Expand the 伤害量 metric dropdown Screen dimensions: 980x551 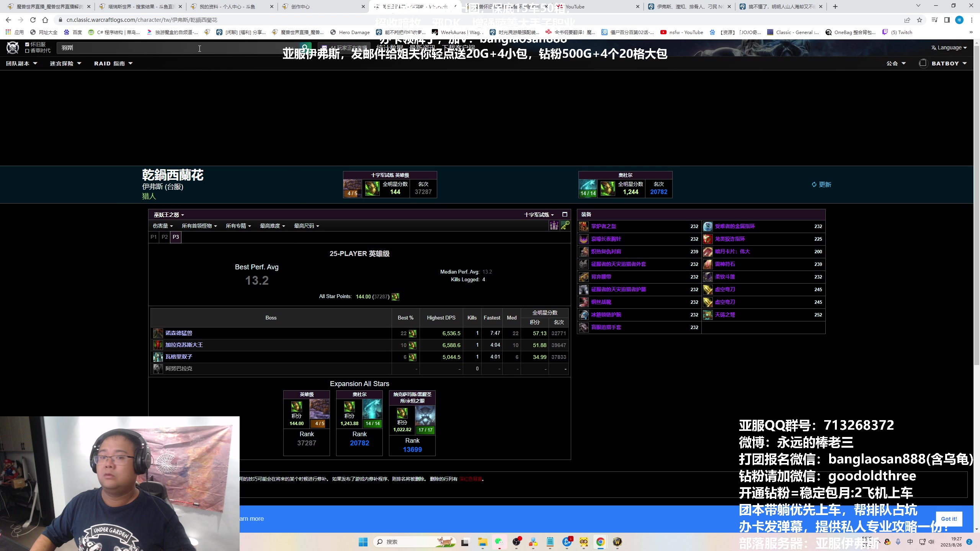[163, 226]
